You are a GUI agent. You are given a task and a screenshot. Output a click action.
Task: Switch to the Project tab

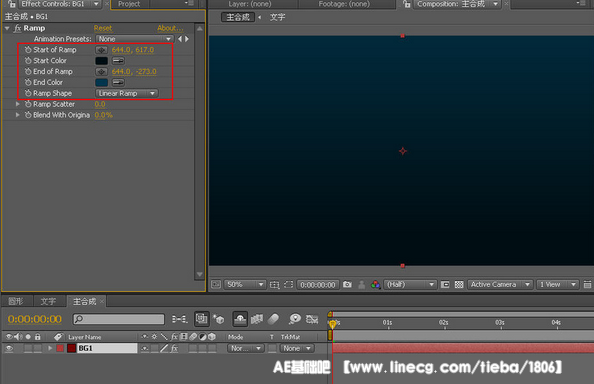point(129,4)
